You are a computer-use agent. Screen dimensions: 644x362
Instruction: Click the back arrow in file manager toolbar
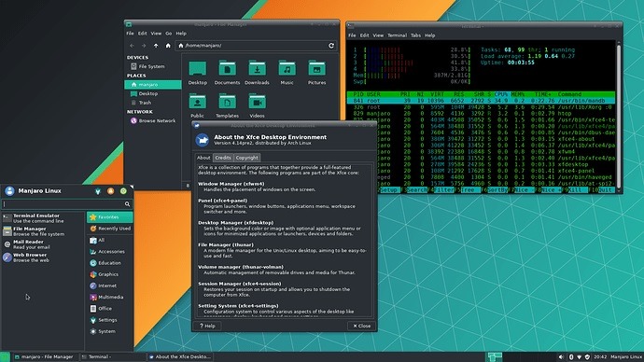tap(132, 46)
